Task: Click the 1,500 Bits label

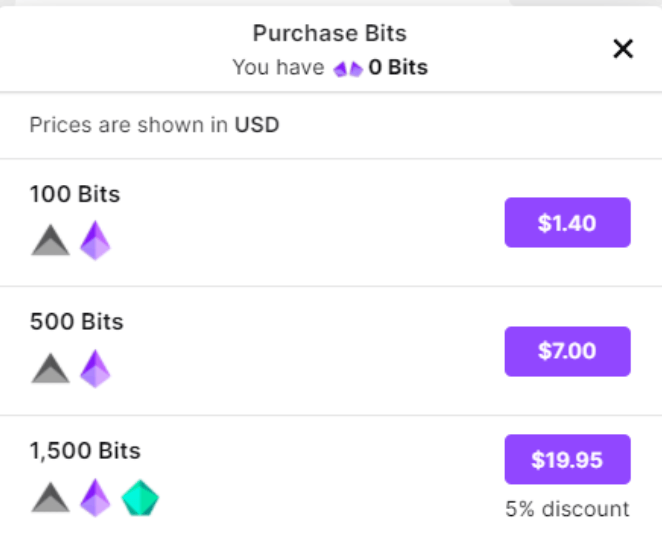Action: [x=85, y=451]
